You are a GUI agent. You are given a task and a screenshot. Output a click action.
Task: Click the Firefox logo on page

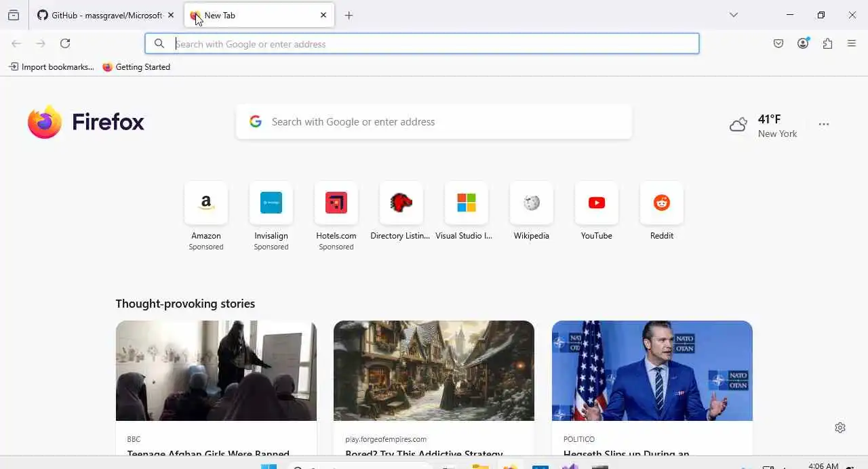click(x=86, y=122)
